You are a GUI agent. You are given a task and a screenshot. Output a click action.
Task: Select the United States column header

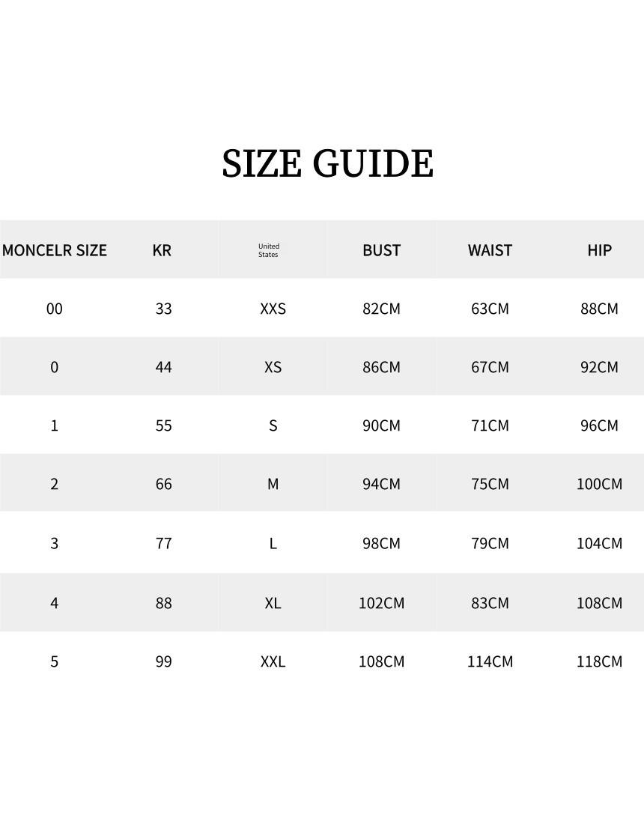268,250
